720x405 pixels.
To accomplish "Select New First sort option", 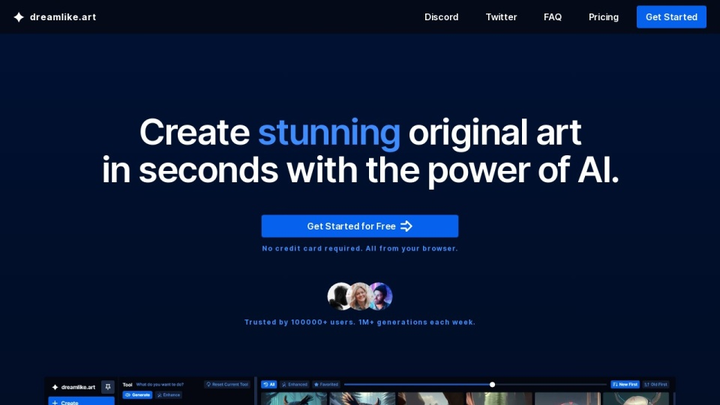I will pos(625,384).
